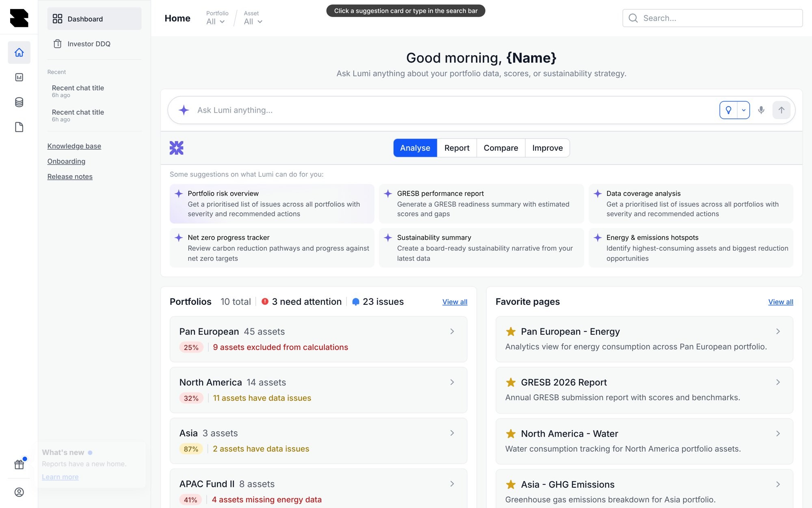The image size is (812, 508).
Task: Switch to the Improve tab
Action: point(547,148)
